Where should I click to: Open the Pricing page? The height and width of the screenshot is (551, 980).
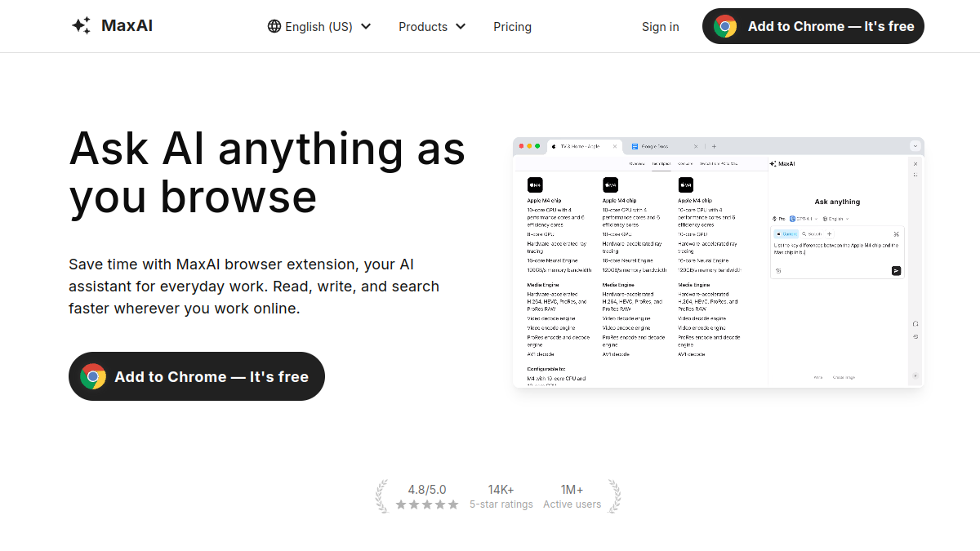pyautogui.click(x=512, y=26)
